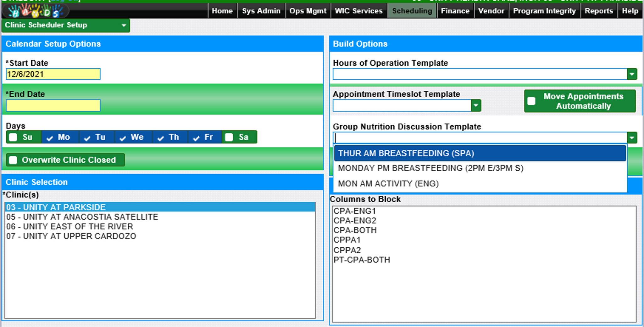Screen dimensions: 644x327
Task: Expand the Hours of Operation Template dropdown
Action: [x=632, y=74]
